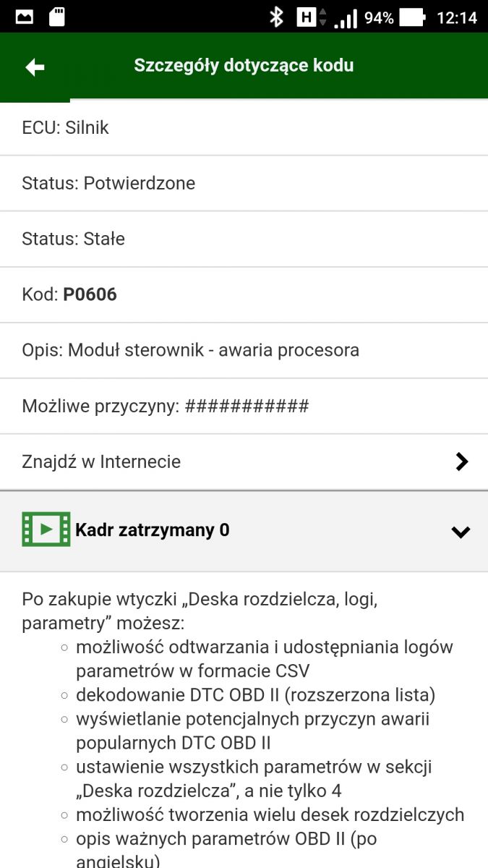Tap the H mobile data icon
Viewport: 488px width, 868px height.
307,17
